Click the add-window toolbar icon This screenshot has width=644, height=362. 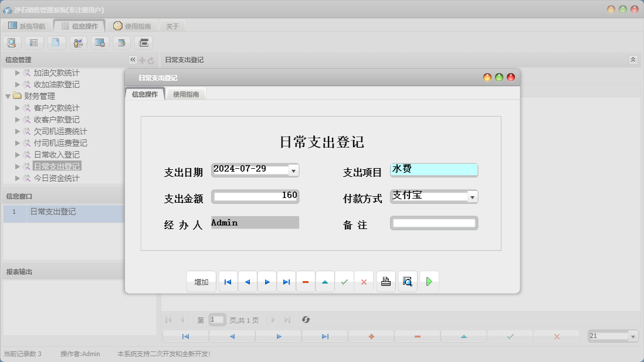pyautogui.click(x=120, y=42)
